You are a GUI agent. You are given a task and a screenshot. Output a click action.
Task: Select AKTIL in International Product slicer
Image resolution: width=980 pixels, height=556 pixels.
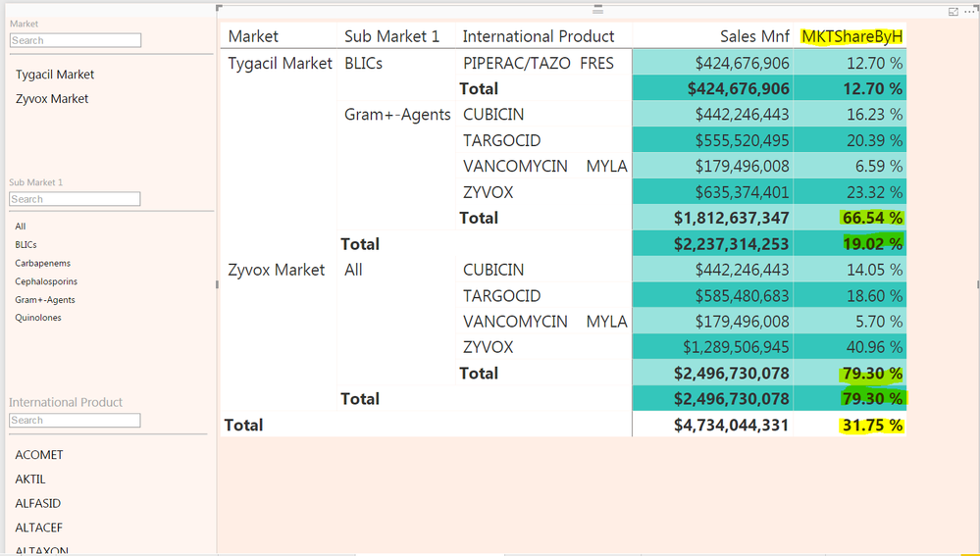pos(30,480)
